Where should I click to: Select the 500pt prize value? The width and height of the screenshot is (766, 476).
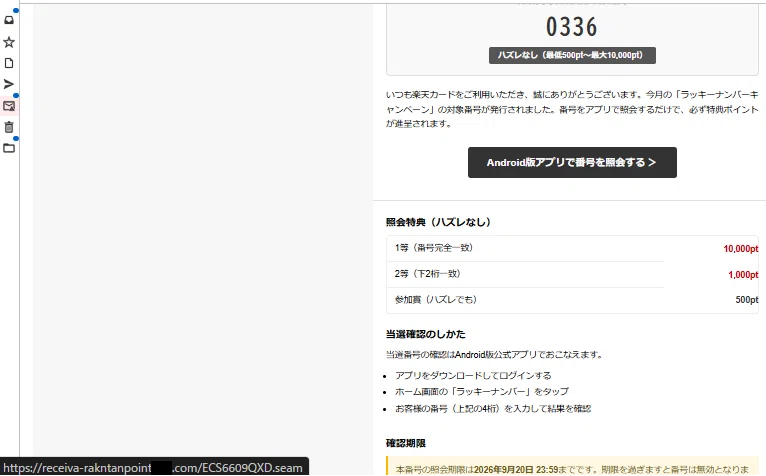[x=747, y=300]
